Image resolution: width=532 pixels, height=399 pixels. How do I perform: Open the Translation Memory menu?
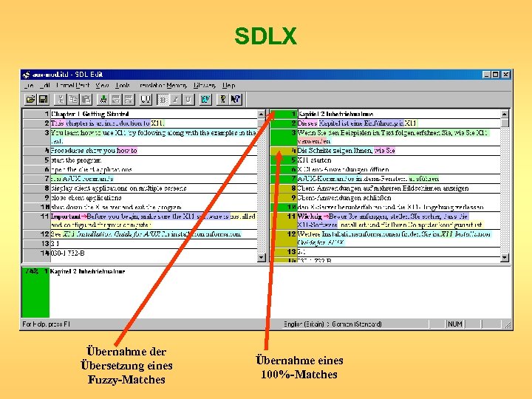pos(163,85)
